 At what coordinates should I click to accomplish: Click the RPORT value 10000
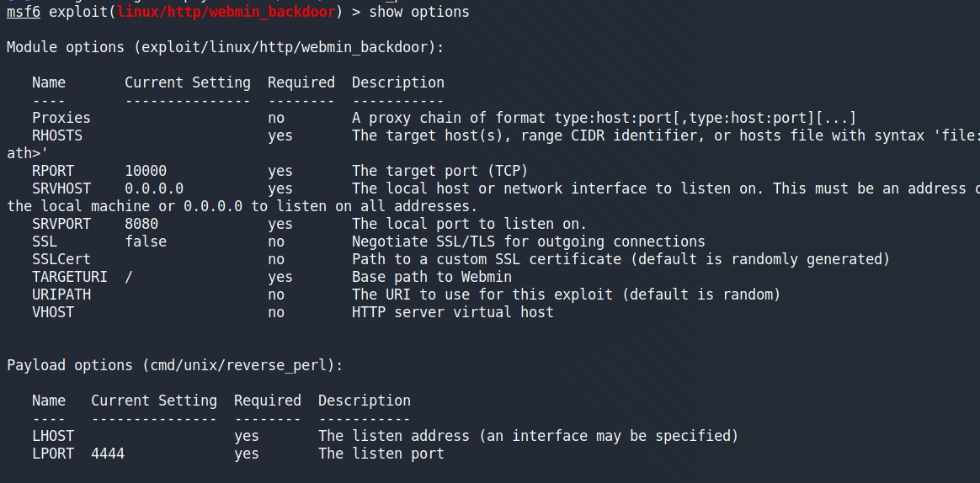(146, 171)
